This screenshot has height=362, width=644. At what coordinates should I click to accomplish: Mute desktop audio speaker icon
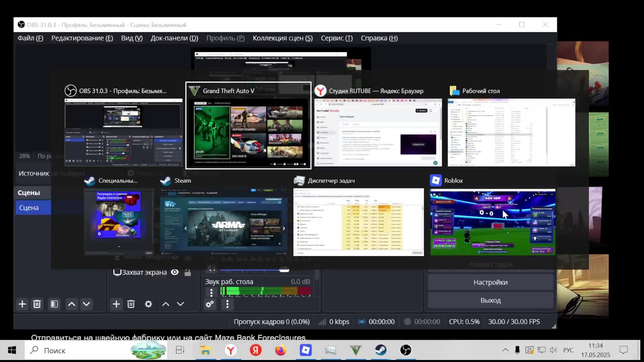click(x=211, y=268)
